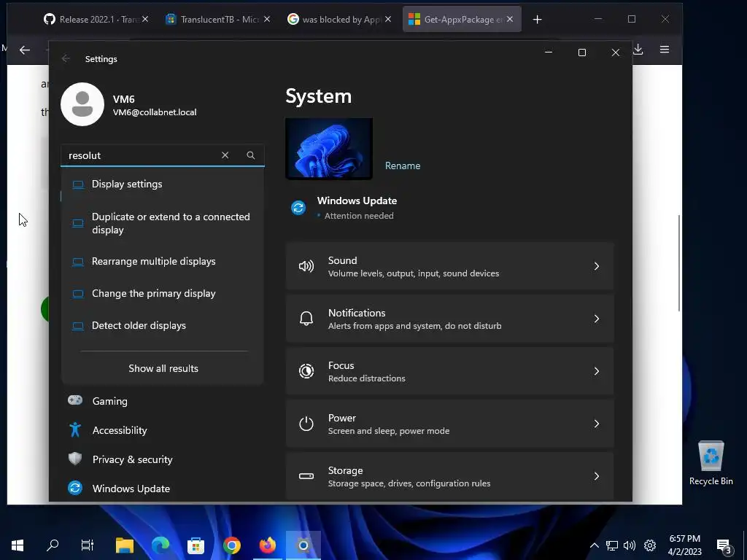Viewport: 747px width, 560px height.
Task: Open Microsoft Store from the taskbar
Action: pos(196,545)
